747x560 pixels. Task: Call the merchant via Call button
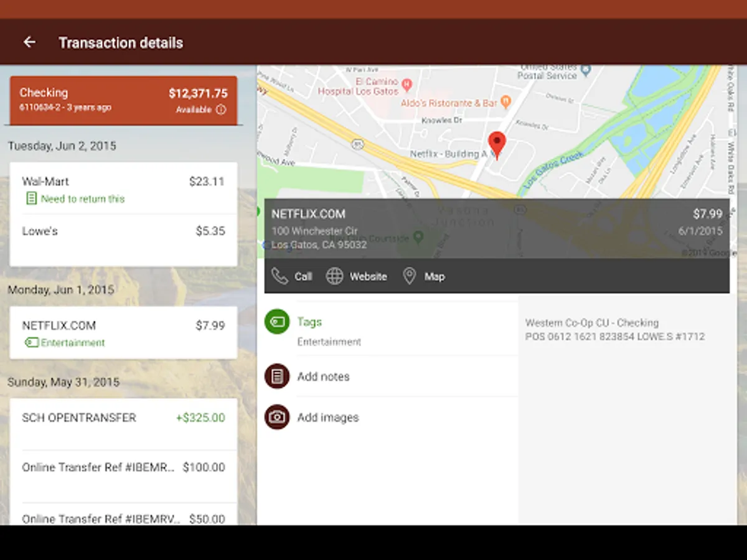click(292, 276)
